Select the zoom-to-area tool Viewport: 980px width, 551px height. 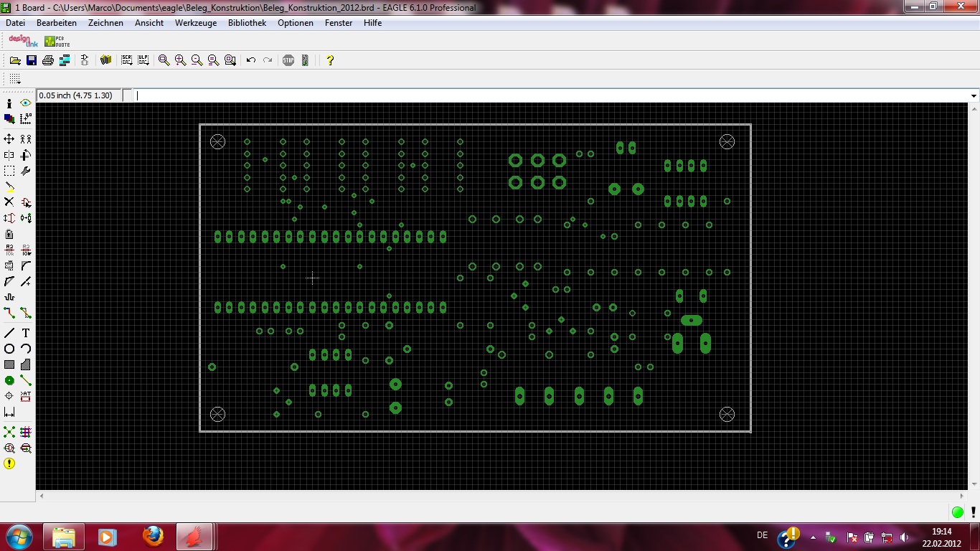click(x=230, y=60)
